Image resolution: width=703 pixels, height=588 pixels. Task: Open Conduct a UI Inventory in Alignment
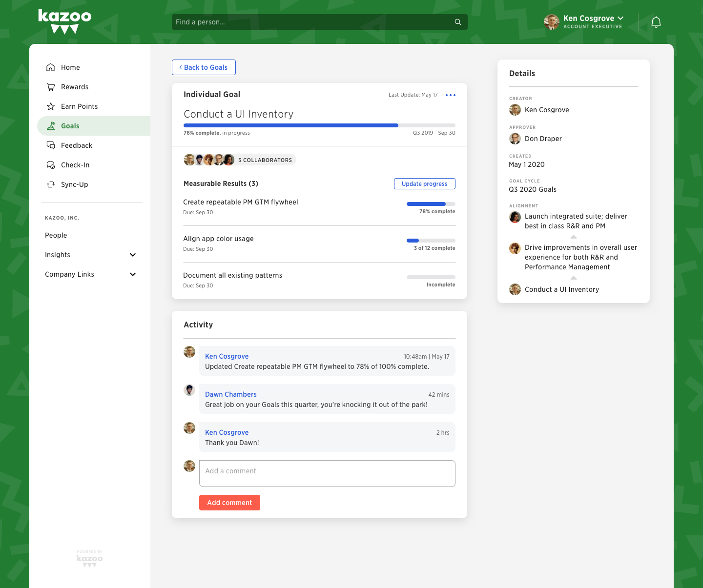[562, 289]
